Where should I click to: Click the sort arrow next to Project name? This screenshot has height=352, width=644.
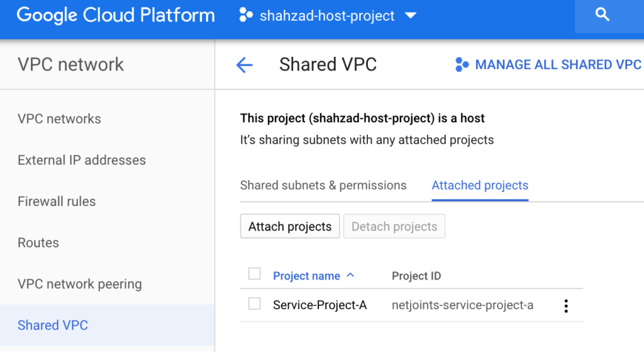click(350, 275)
